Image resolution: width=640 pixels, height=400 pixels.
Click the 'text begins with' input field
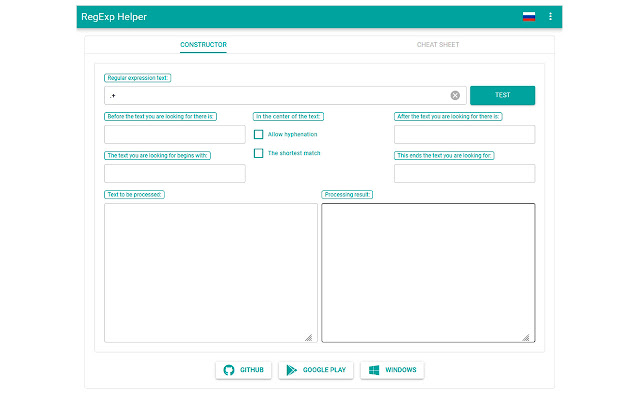click(174, 173)
